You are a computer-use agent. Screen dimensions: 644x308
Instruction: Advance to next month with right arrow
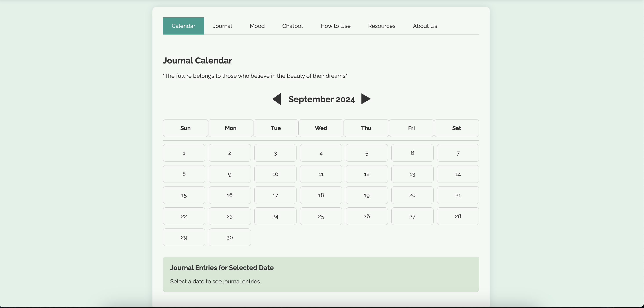[x=366, y=99]
